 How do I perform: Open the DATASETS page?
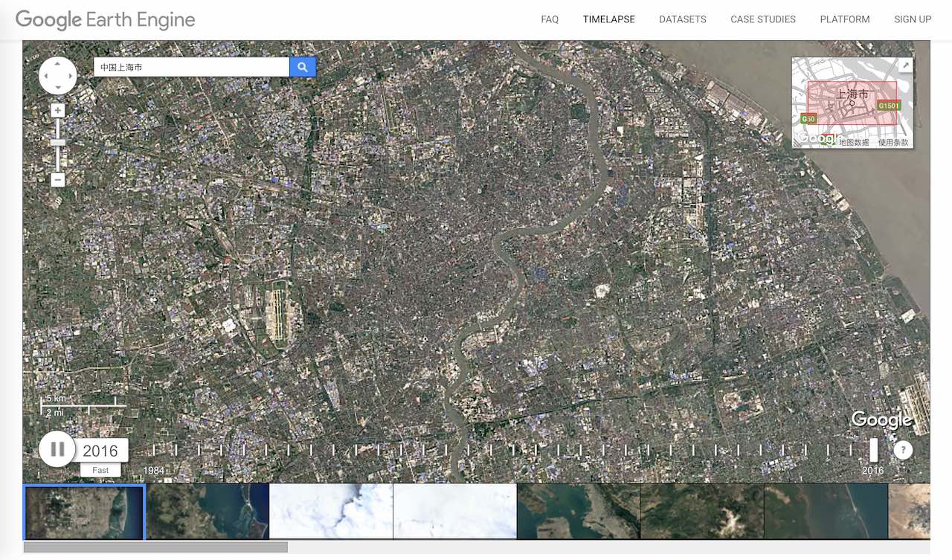click(x=682, y=19)
